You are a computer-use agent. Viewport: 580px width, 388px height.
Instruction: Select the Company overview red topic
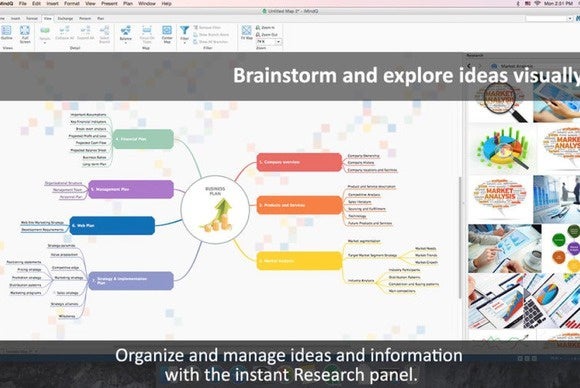(x=299, y=162)
